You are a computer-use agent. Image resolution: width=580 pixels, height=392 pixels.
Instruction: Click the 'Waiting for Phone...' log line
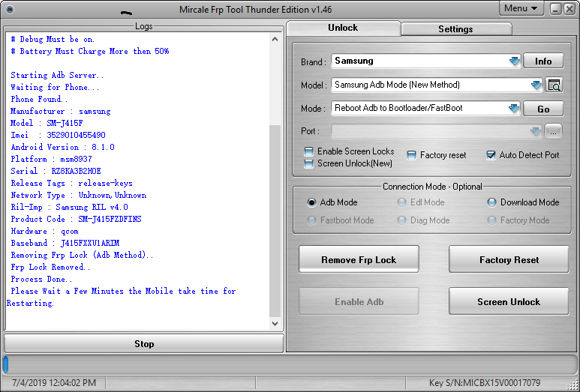pos(55,87)
